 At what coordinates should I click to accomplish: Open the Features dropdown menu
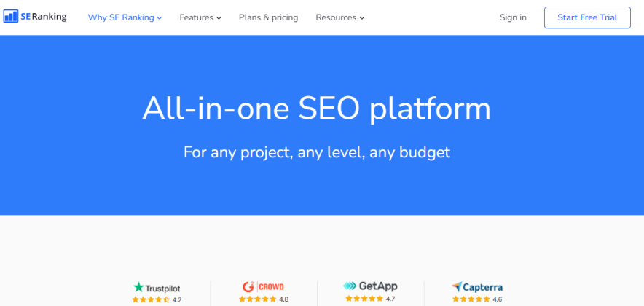point(200,17)
